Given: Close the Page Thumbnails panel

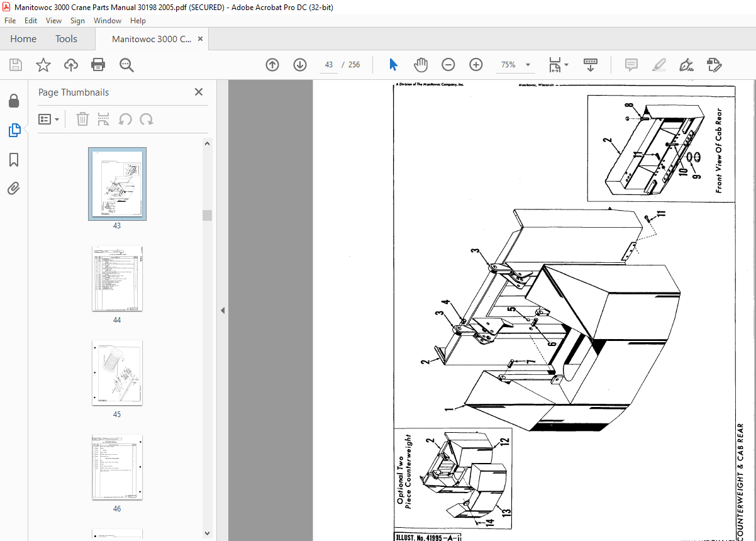Looking at the screenshot, I should (x=199, y=92).
